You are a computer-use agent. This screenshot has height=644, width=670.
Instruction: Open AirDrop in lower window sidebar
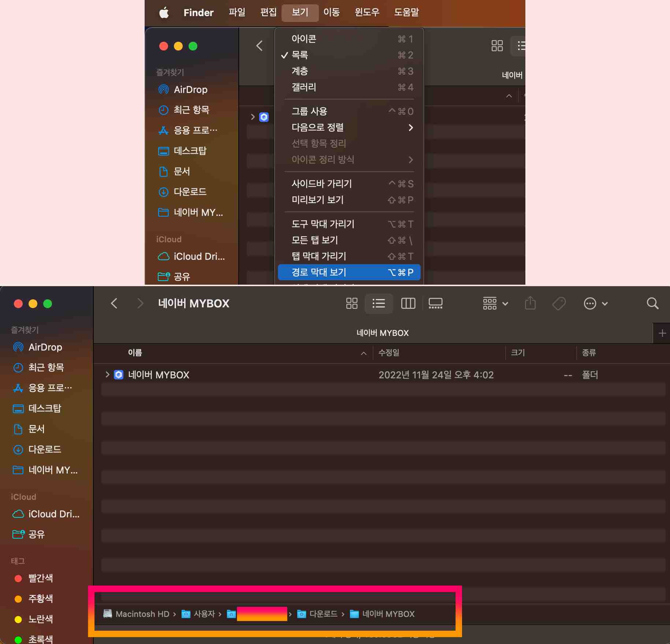click(x=38, y=347)
